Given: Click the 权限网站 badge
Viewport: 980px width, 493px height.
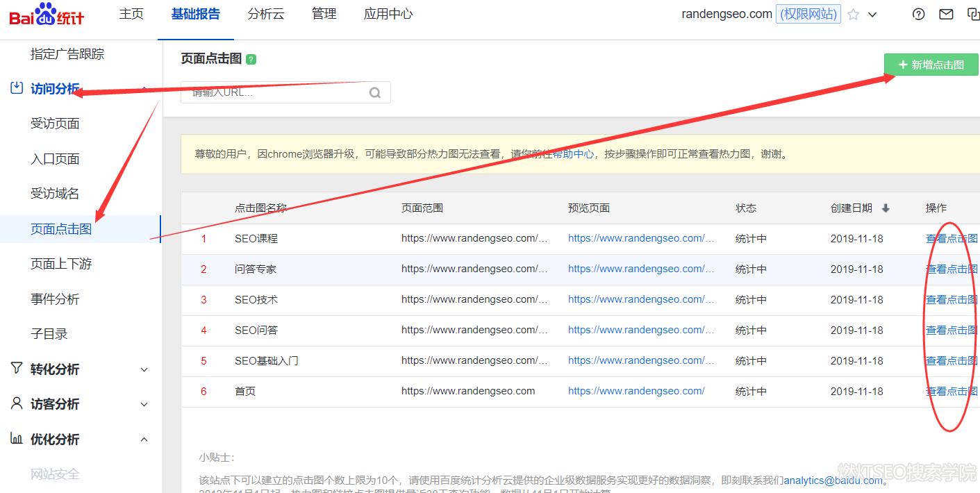Looking at the screenshot, I should [808, 14].
